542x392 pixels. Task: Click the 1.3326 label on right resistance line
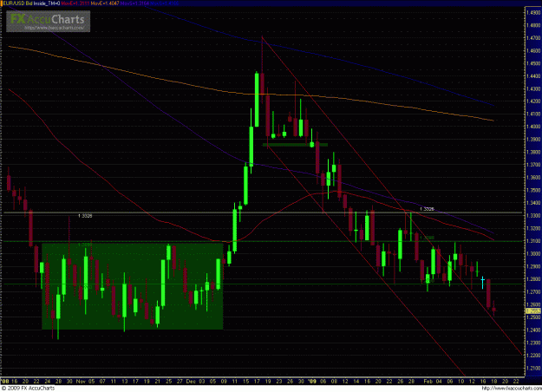(427, 209)
